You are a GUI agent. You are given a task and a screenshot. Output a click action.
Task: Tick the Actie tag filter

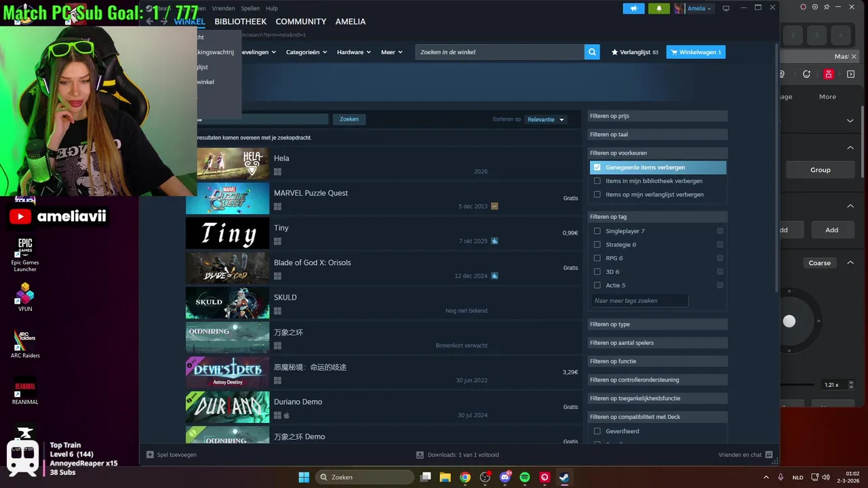597,285
